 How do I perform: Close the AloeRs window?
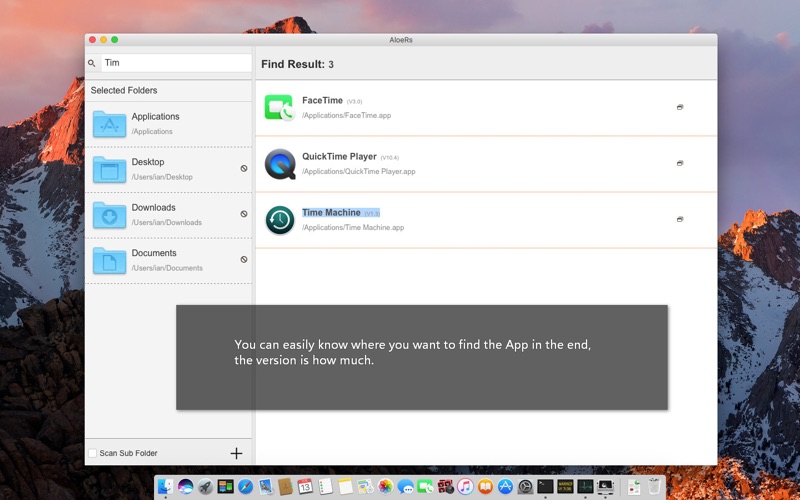[92, 39]
